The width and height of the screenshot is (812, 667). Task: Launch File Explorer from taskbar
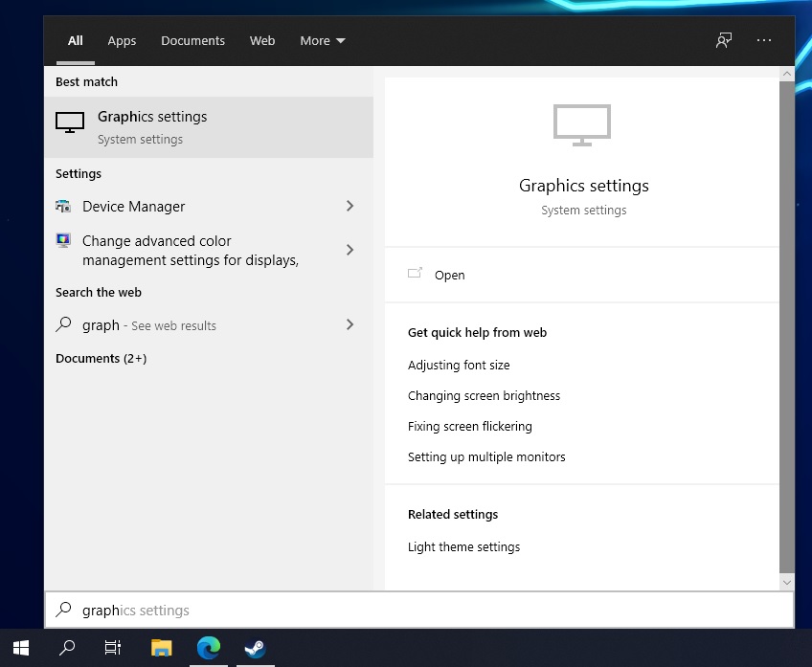pyautogui.click(x=162, y=648)
